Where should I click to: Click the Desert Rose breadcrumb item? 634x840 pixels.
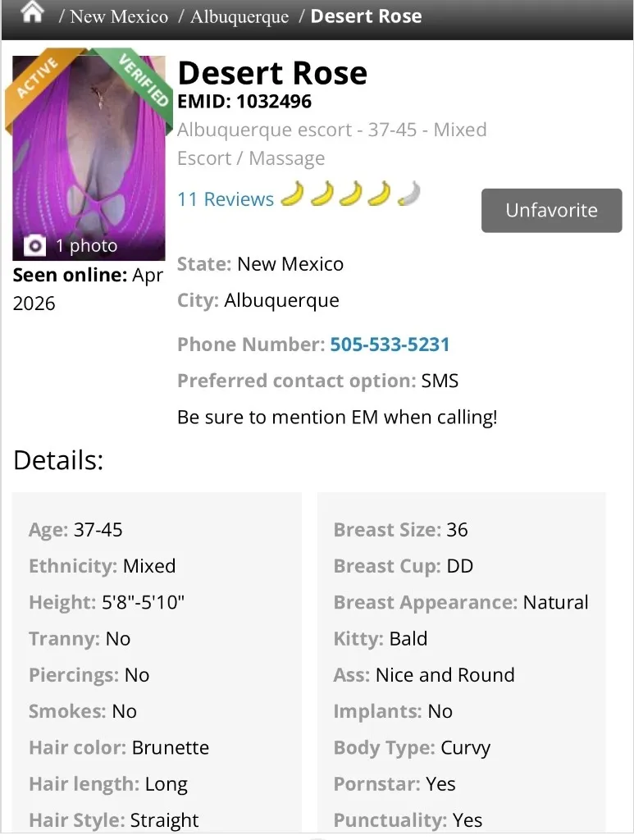[x=366, y=16]
